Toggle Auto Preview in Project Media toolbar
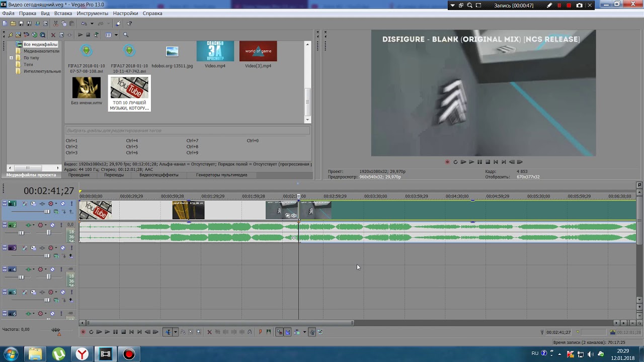644x362 pixels. coord(96,35)
